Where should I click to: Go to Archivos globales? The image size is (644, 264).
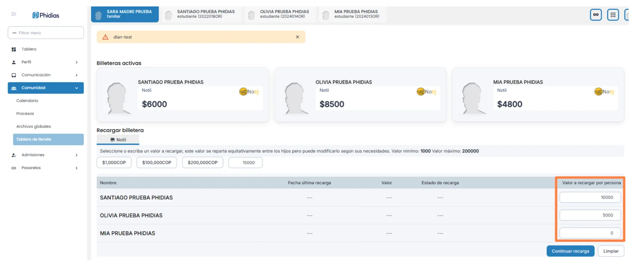(33, 126)
